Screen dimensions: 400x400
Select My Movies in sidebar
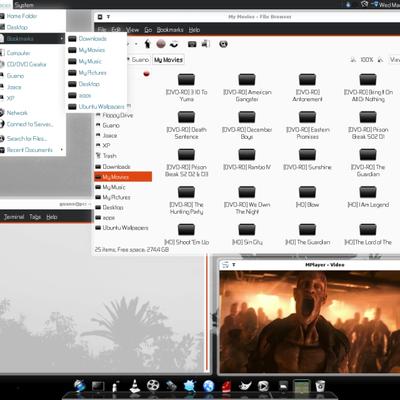pyautogui.click(x=123, y=177)
